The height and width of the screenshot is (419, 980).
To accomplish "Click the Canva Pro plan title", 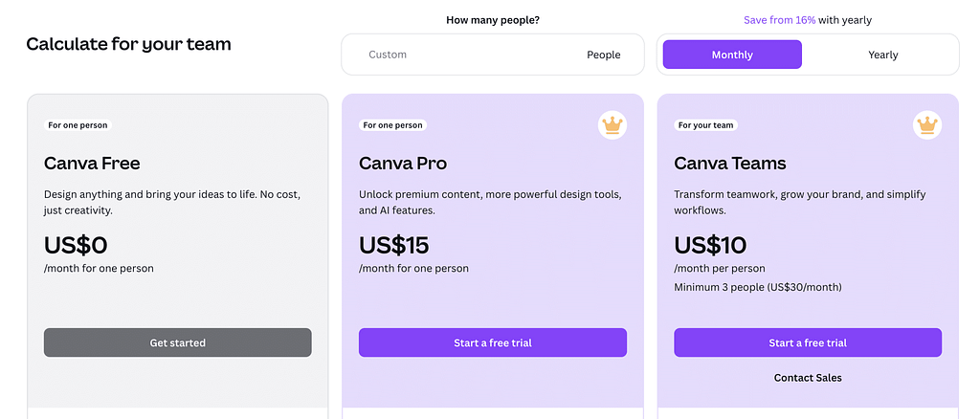I will click(x=403, y=164).
